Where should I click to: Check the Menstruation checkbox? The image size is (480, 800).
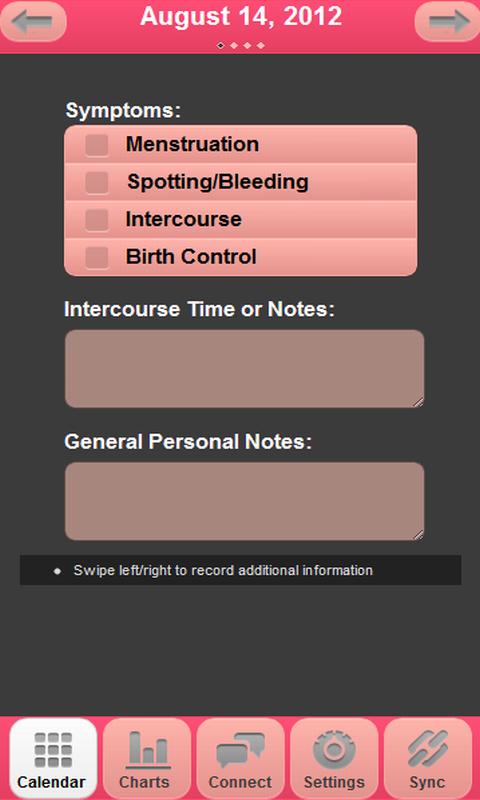coord(97,145)
